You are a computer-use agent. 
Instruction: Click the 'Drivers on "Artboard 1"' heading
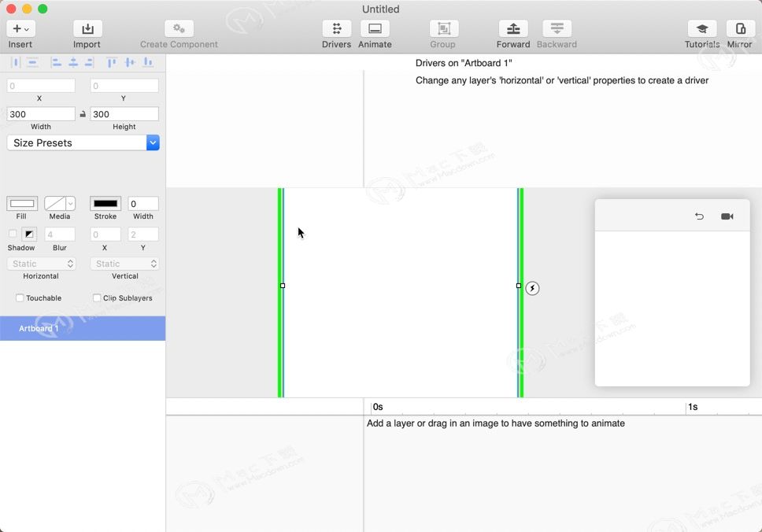[x=464, y=63]
